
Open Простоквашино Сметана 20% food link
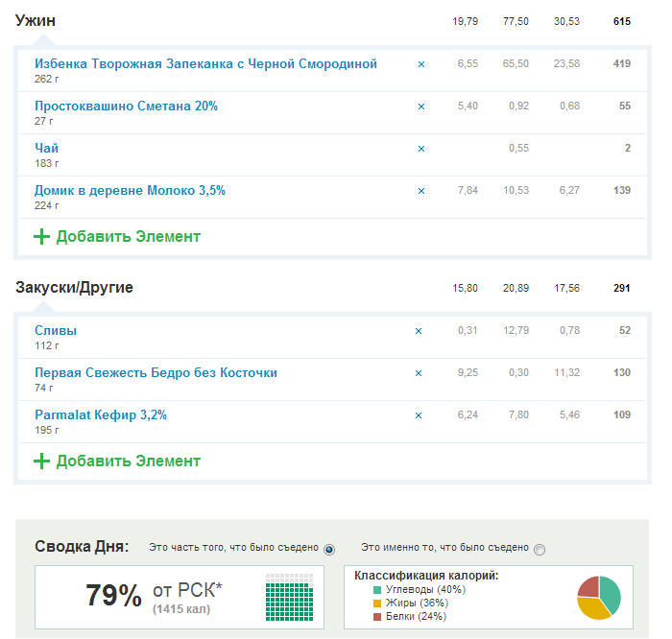tap(126, 106)
